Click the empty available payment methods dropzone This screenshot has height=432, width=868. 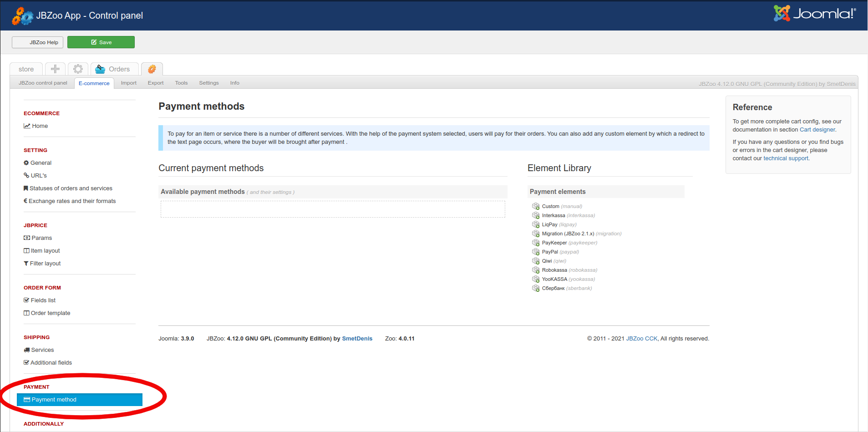pyautogui.click(x=333, y=209)
